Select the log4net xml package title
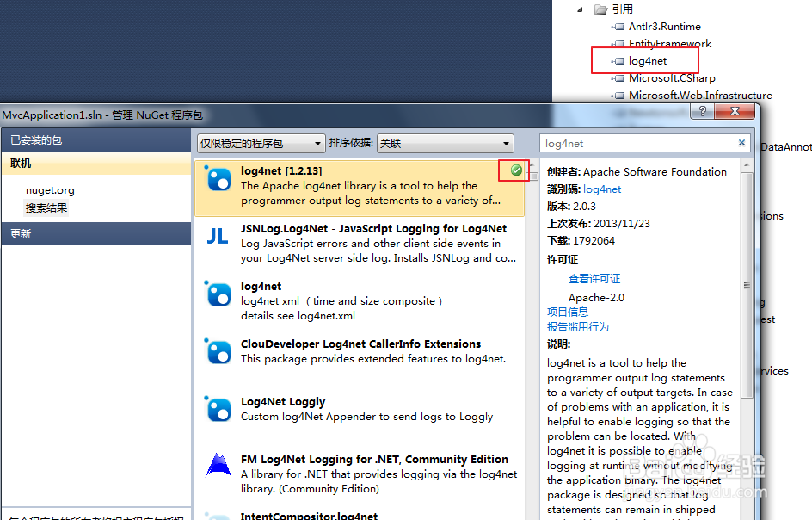Screen dimensions: 812x520 point(261,286)
